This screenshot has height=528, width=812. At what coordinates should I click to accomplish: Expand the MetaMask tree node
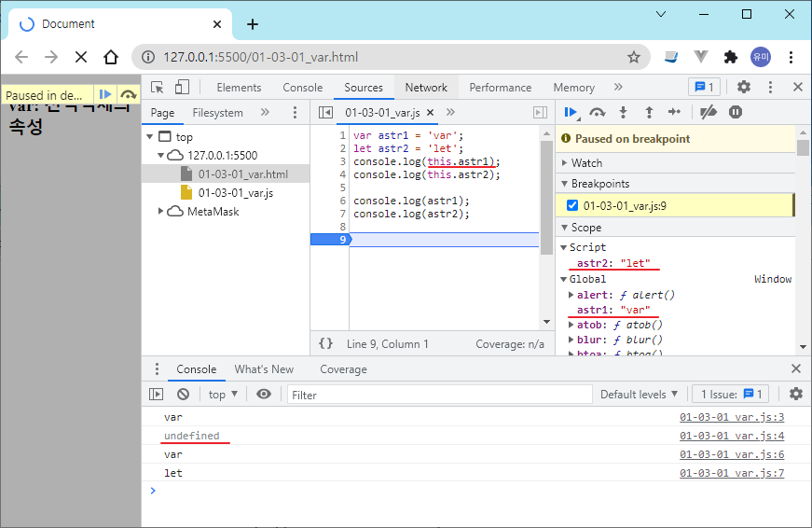point(162,212)
